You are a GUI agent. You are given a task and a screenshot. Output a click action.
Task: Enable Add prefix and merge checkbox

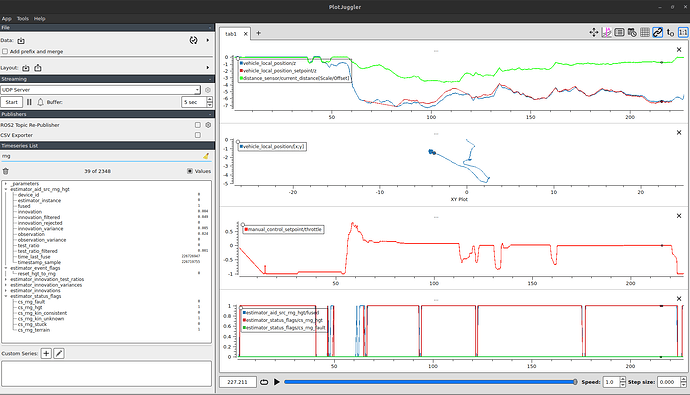(x=5, y=51)
